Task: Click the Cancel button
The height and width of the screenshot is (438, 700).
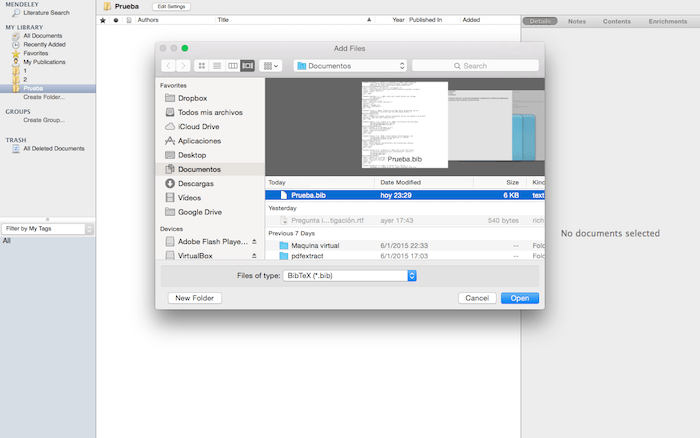Action: pyautogui.click(x=477, y=298)
